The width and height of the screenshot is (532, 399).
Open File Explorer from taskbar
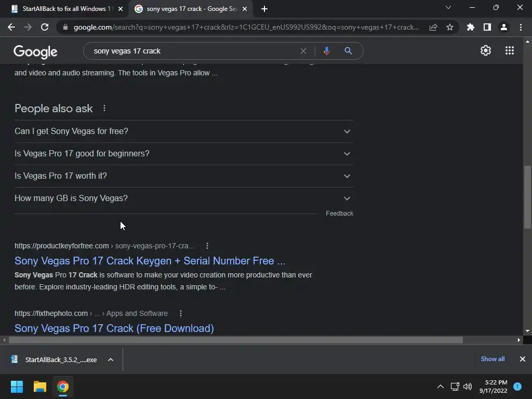point(39,387)
